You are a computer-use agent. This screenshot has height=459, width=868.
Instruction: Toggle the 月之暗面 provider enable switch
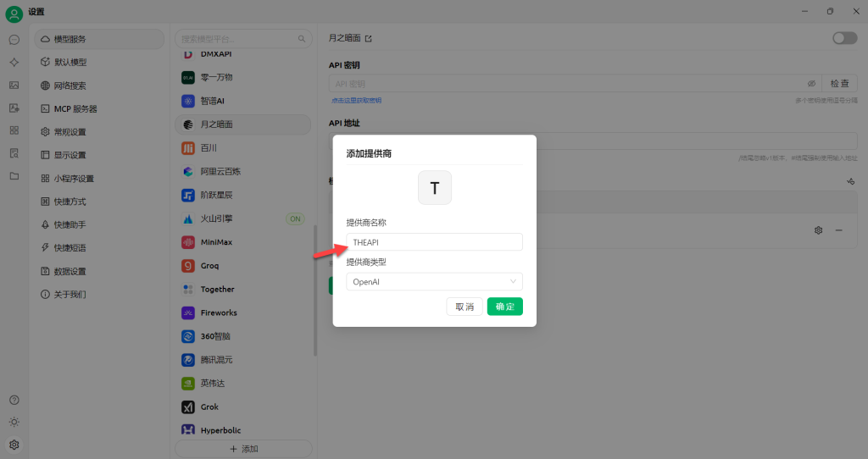tap(845, 37)
